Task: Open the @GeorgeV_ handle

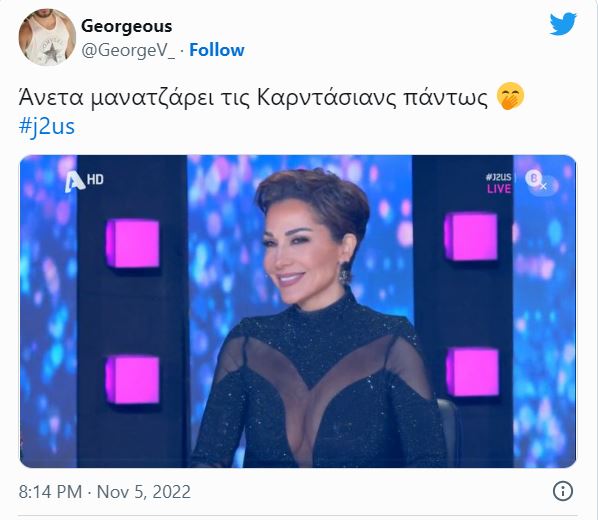Action: [128, 50]
